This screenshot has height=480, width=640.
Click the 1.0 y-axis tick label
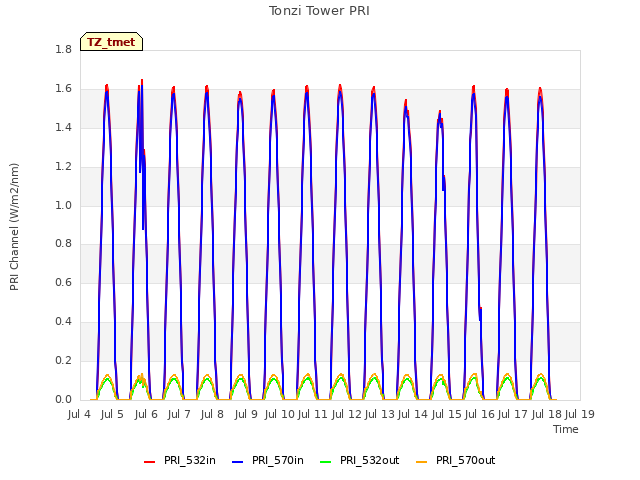tap(63, 205)
